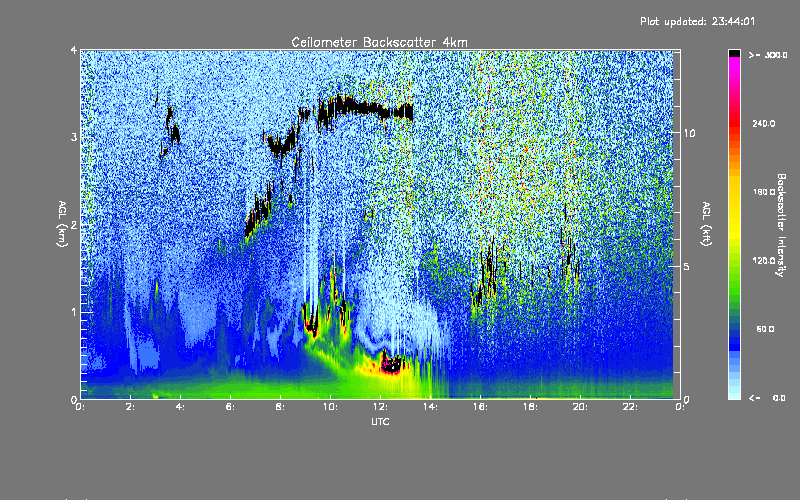Click the "Plot updated: 23:44:01" timestamp text
The height and width of the screenshot is (500, 800).
click(697, 21)
